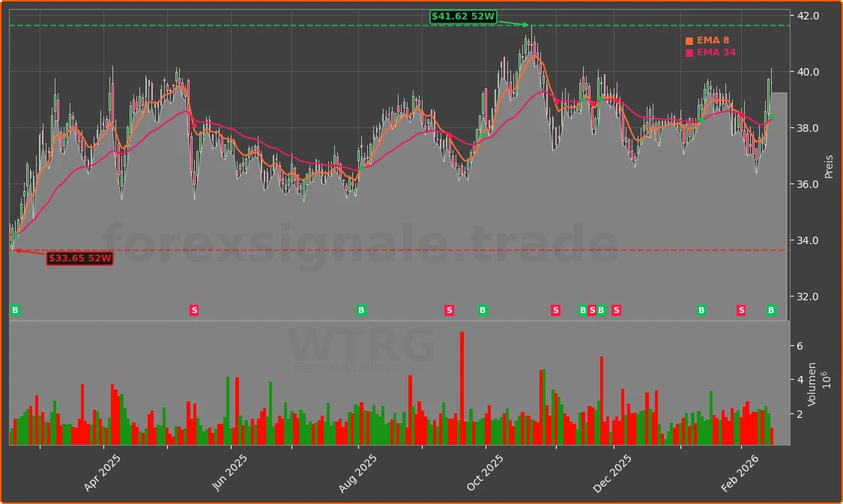Click the last B marker near Feb 2026
The width and height of the screenshot is (843, 504).
pos(771,309)
